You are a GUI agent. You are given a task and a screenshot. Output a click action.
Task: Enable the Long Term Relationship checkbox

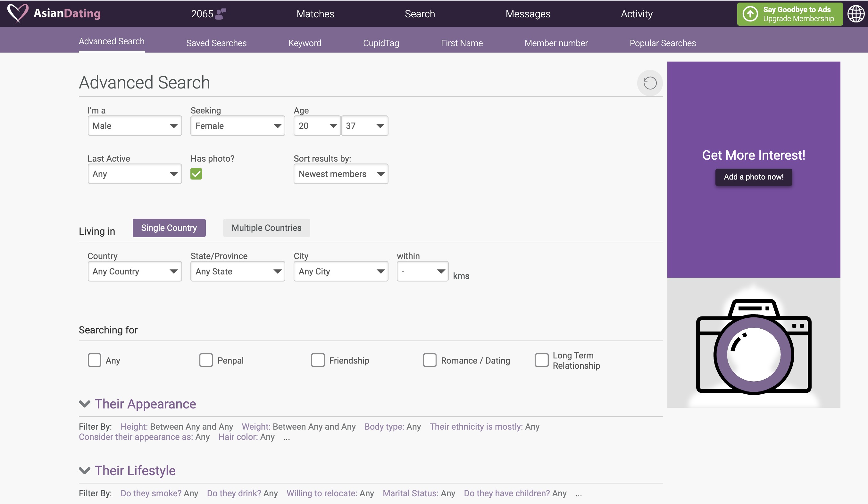tap(541, 360)
